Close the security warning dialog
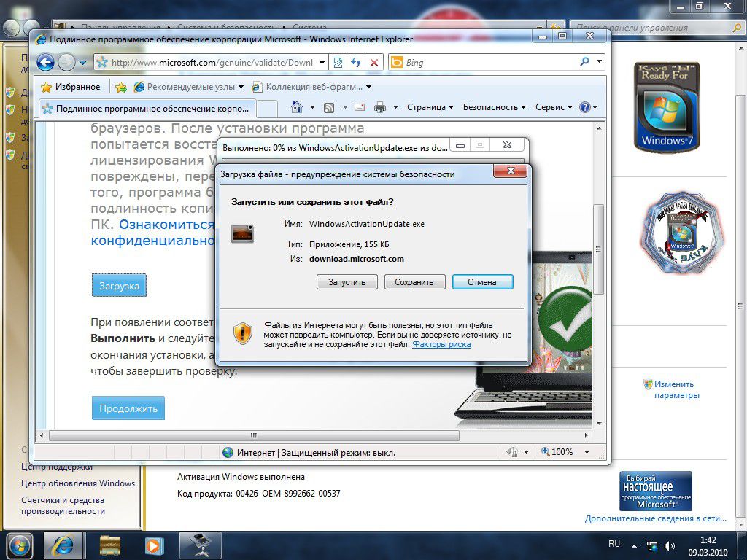The height and width of the screenshot is (560, 747). pos(511,171)
